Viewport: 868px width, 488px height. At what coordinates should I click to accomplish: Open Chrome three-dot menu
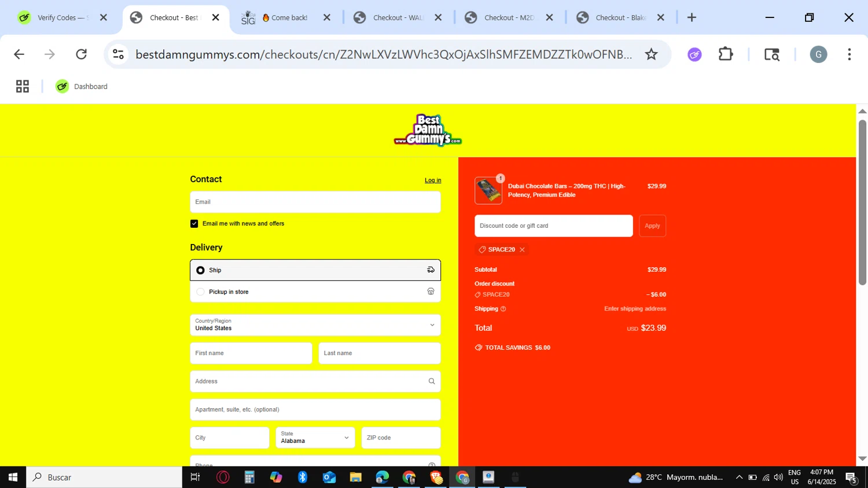coord(849,54)
